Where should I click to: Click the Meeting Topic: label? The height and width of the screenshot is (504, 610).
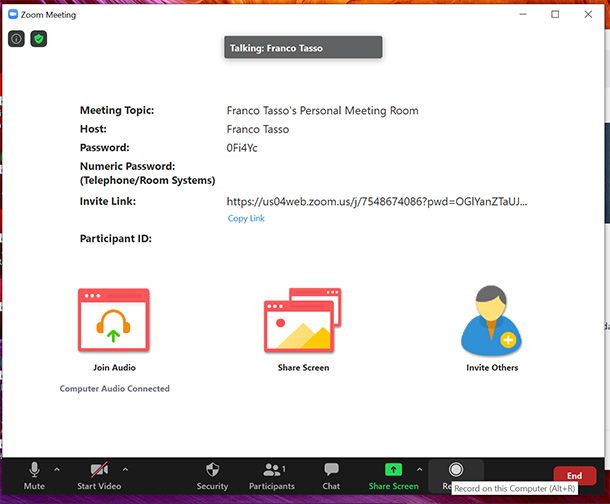point(117,110)
